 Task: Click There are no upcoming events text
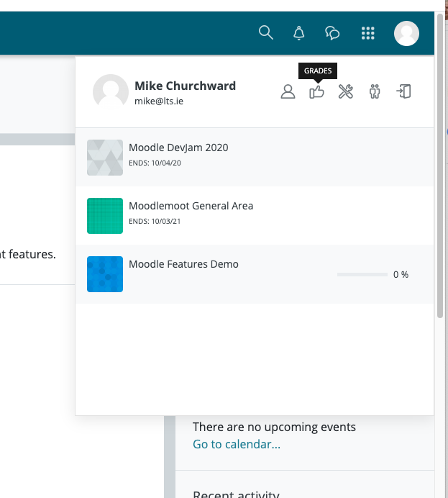(x=274, y=427)
